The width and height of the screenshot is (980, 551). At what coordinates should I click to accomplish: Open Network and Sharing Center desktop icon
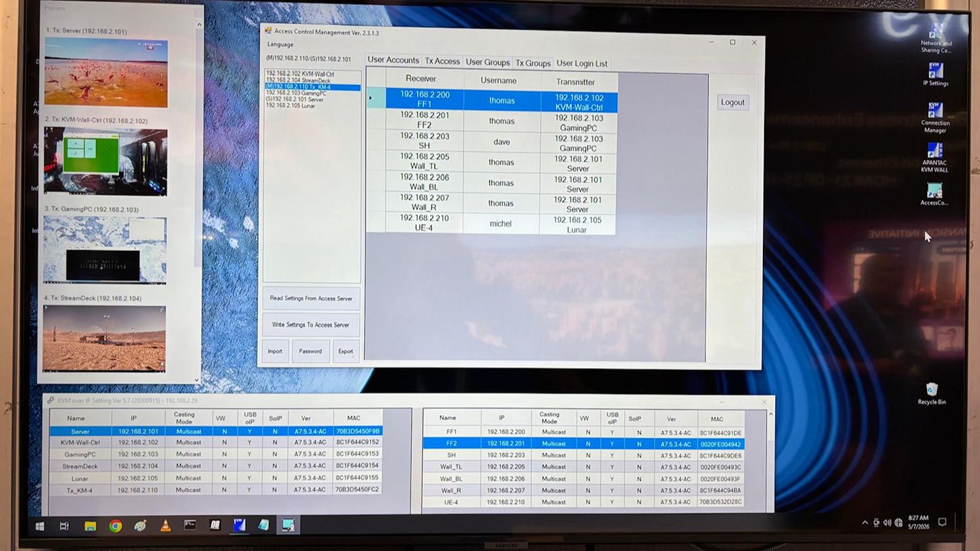936,37
